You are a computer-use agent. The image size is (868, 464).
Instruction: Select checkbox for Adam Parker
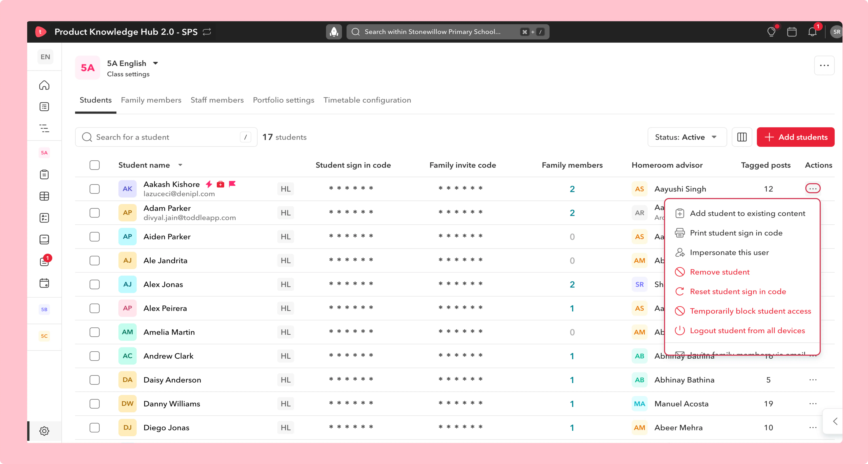95,213
